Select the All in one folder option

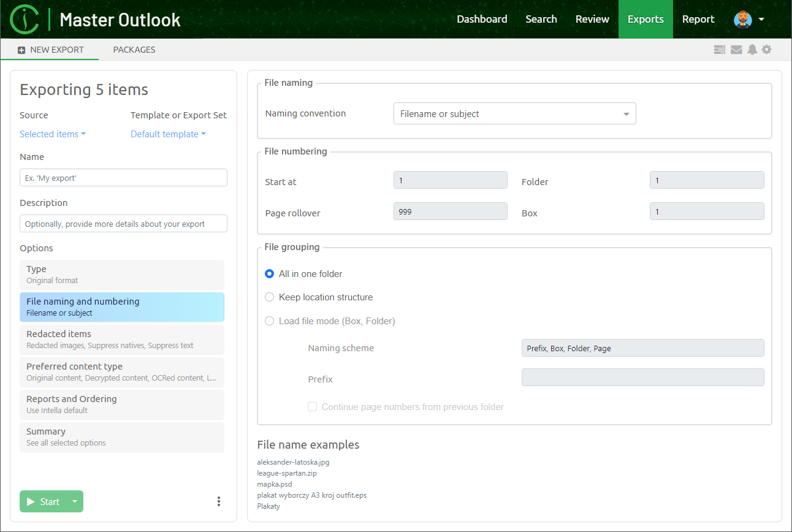click(x=269, y=274)
